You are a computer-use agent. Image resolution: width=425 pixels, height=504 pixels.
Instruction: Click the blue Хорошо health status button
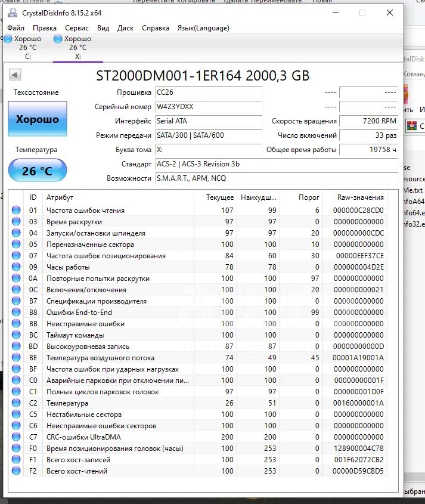38,119
